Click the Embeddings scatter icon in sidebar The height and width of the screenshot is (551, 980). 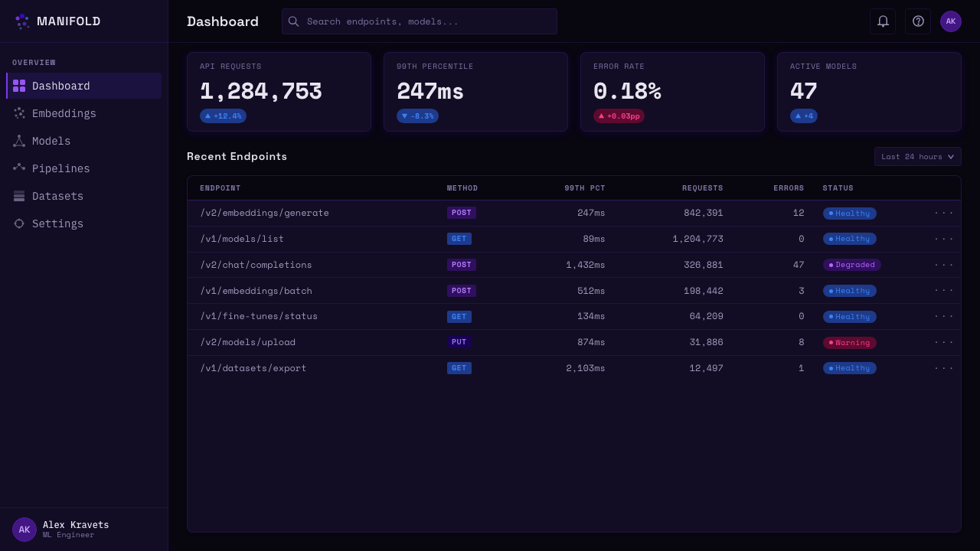click(19, 113)
